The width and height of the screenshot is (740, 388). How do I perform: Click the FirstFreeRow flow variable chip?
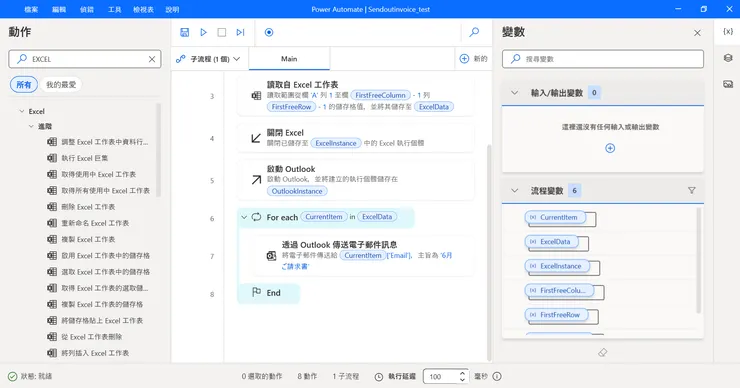(556, 315)
